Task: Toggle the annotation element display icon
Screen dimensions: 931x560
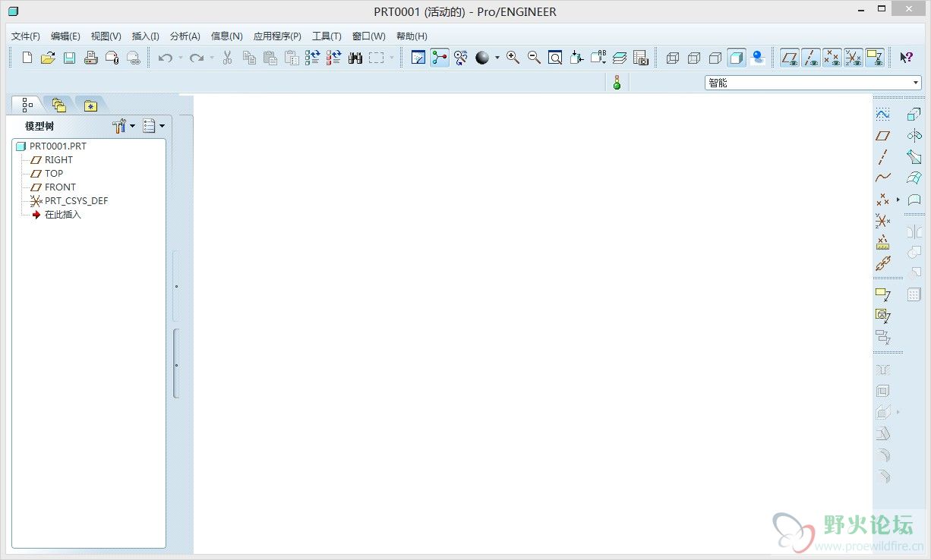Action: (875, 58)
